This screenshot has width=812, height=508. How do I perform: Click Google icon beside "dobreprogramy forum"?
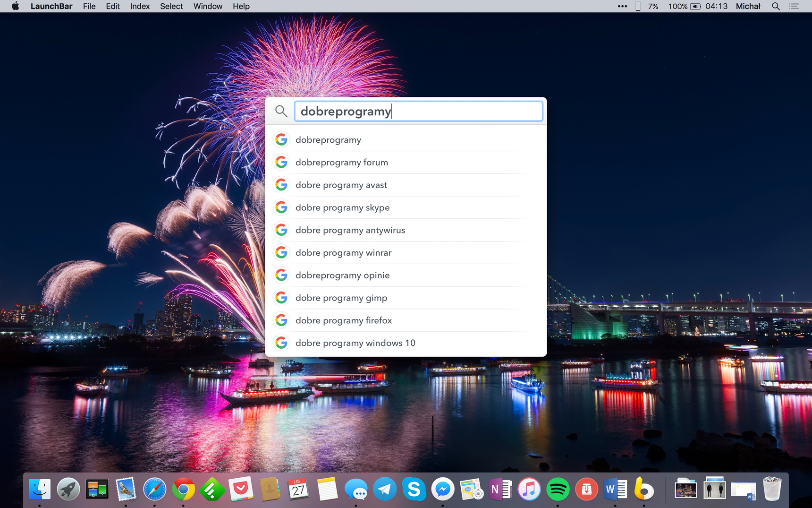[x=281, y=163]
